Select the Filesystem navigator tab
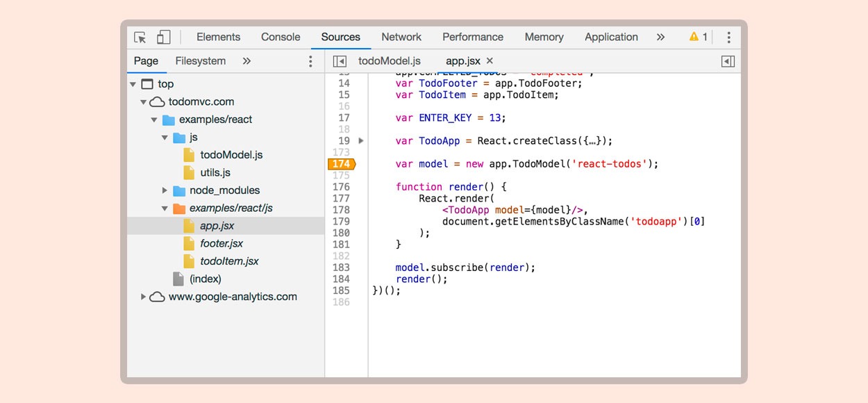The height and width of the screenshot is (403, 868). (201, 61)
